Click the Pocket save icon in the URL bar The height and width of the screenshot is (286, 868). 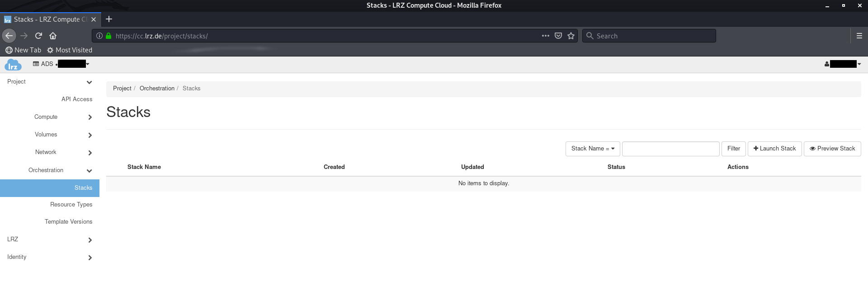coord(558,36)
